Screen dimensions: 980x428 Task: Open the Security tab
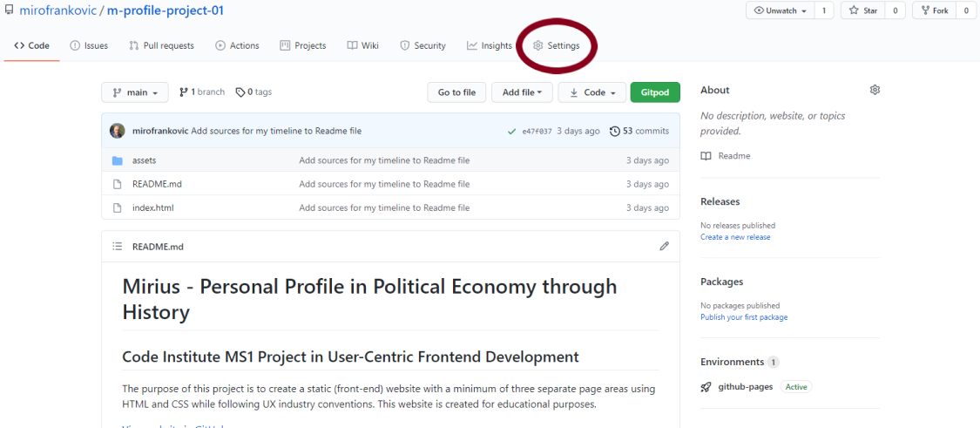pyautogui.click(x=422, y=45)
